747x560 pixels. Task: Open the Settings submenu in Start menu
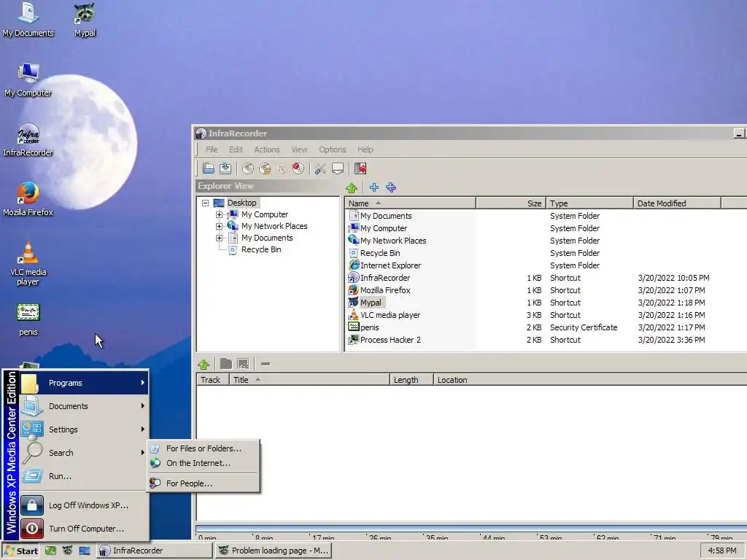tap(84, 429)
